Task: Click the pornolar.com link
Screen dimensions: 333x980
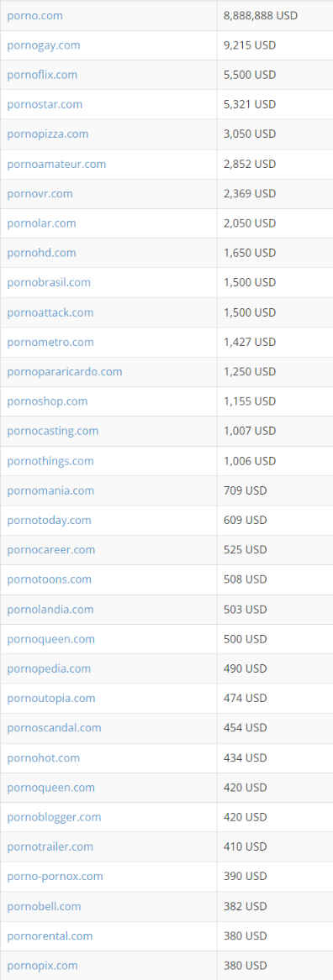Action: tap(41, 223)
